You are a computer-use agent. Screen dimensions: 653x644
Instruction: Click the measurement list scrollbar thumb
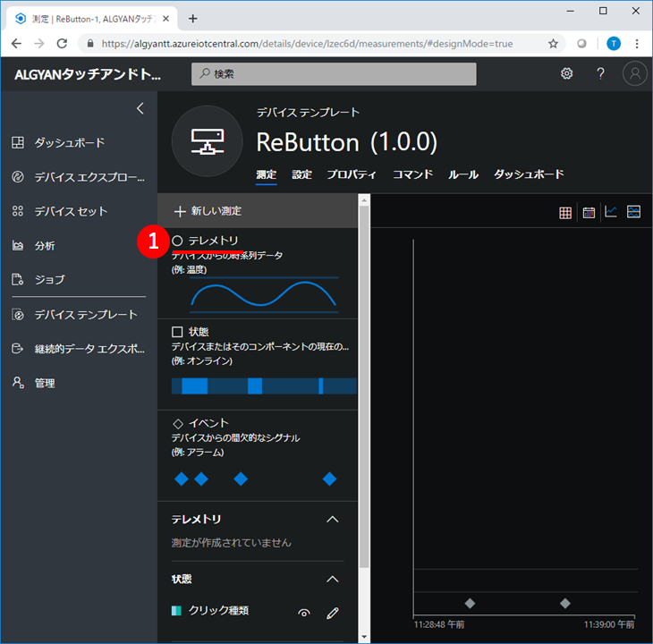click(x=364, y=387)
